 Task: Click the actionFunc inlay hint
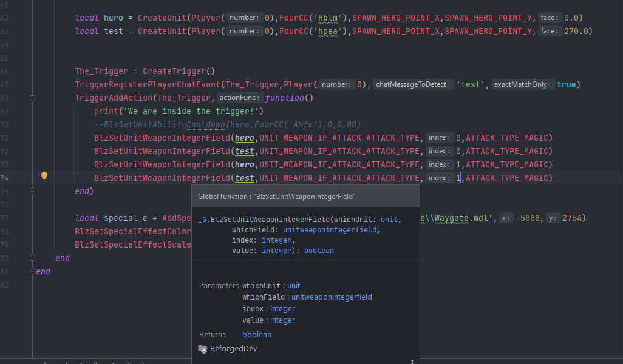click(240, 98)
